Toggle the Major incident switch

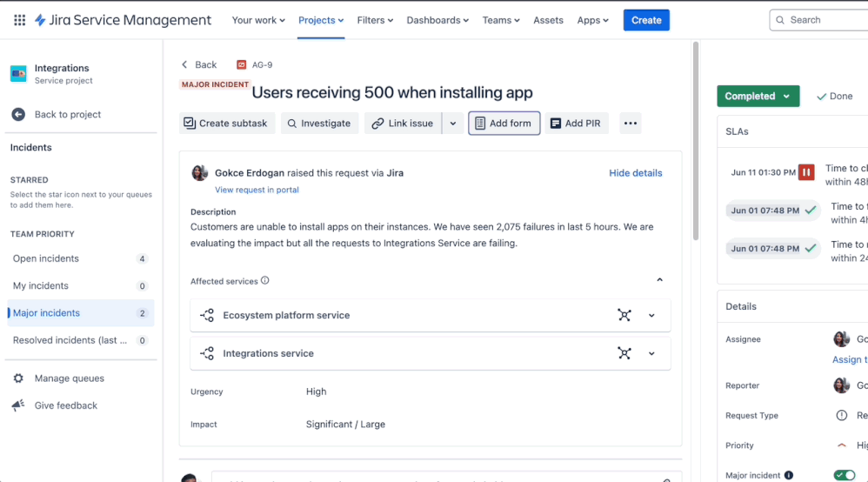[x=845, y=475]
